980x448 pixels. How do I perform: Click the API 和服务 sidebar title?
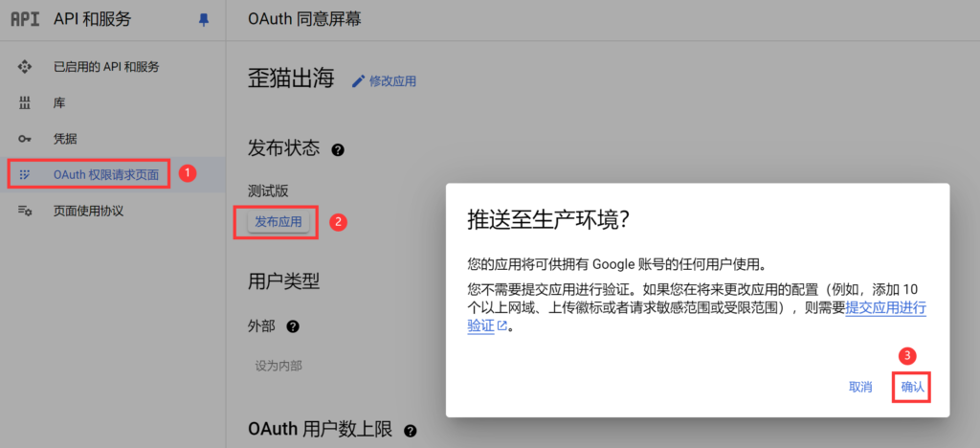93,20
